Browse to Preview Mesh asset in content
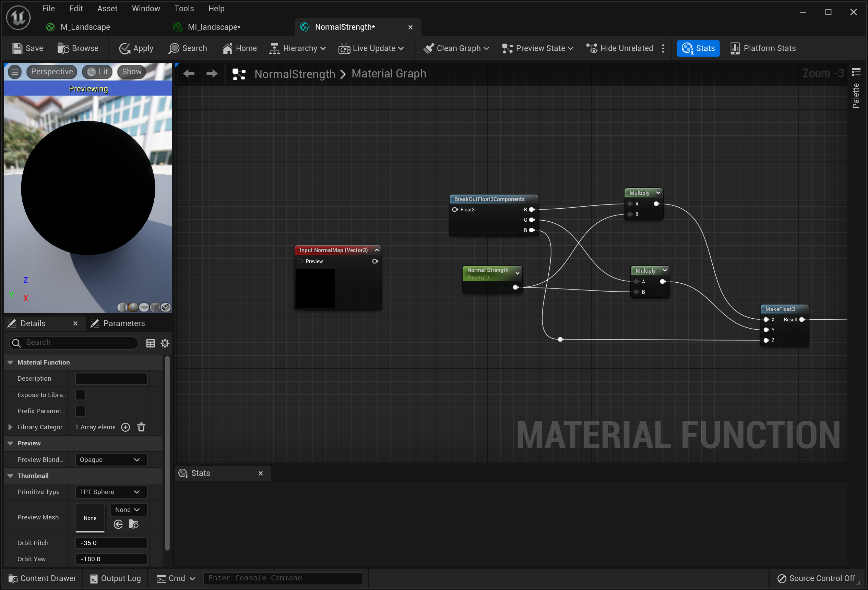The width and height of the screenshot is (868, 590). coord(134,525)
